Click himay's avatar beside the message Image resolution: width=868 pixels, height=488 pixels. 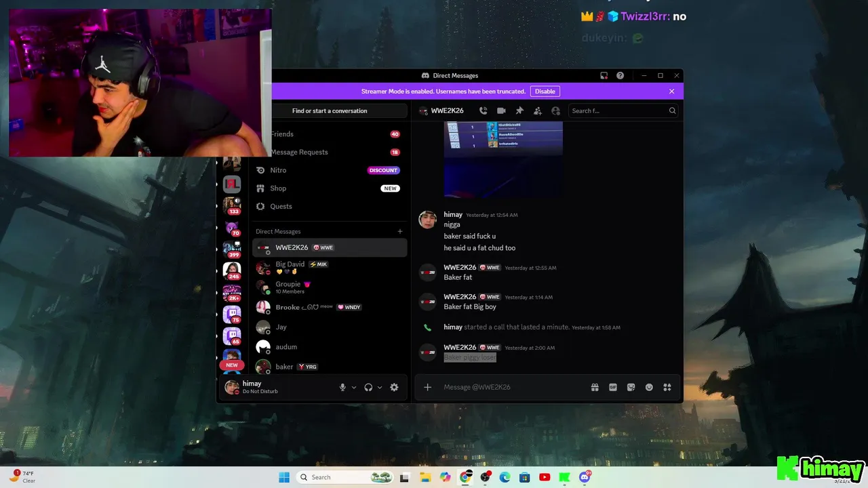coord(427,219)
